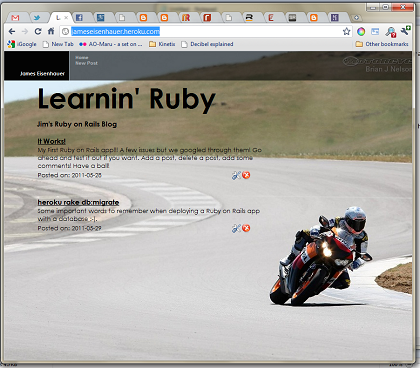Edit the heroku rake db:migrate post
The image size is (420, 368).
[x=236, y=228]
